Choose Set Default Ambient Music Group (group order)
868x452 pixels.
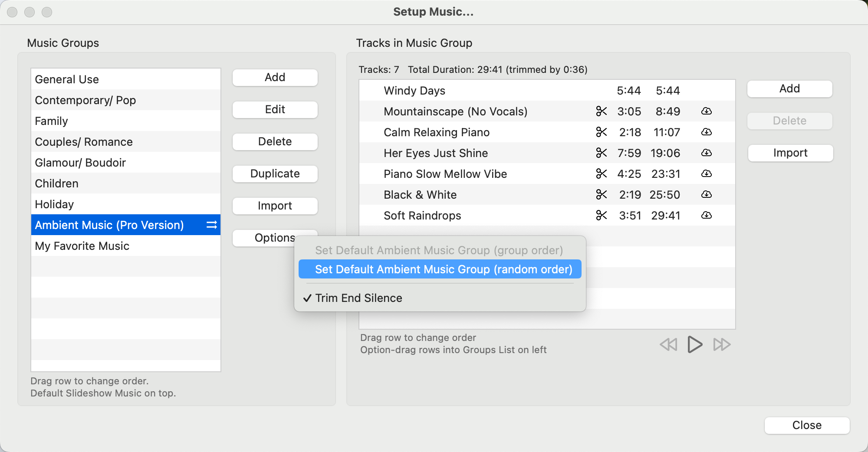tap(439, 250)
